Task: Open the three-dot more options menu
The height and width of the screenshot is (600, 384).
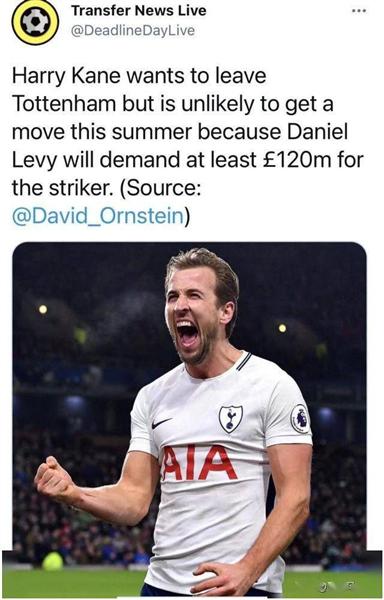Action: click(359, 11)
